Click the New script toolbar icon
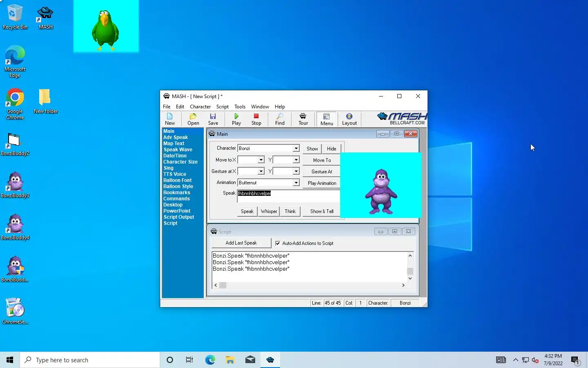 (x=170, y=119)
